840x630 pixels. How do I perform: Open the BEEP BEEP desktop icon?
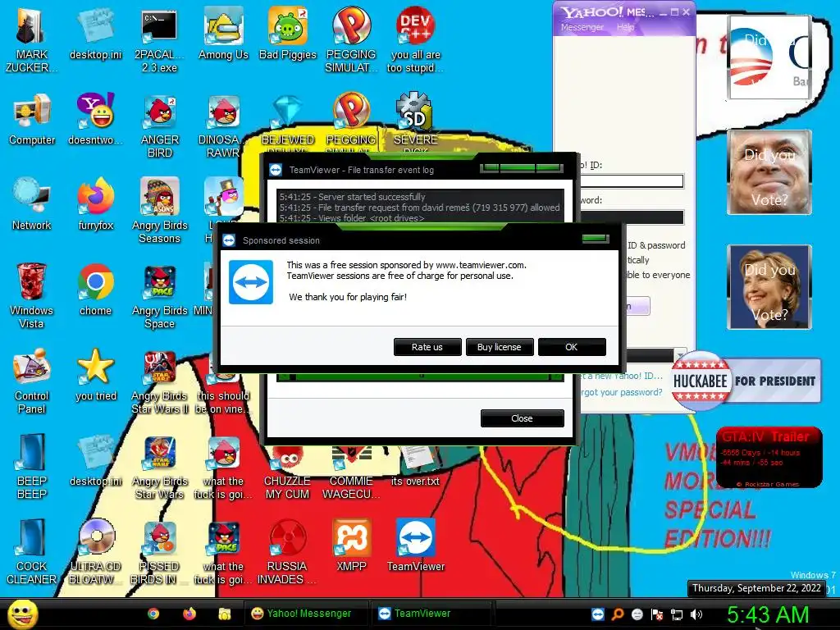click(32, 466)
